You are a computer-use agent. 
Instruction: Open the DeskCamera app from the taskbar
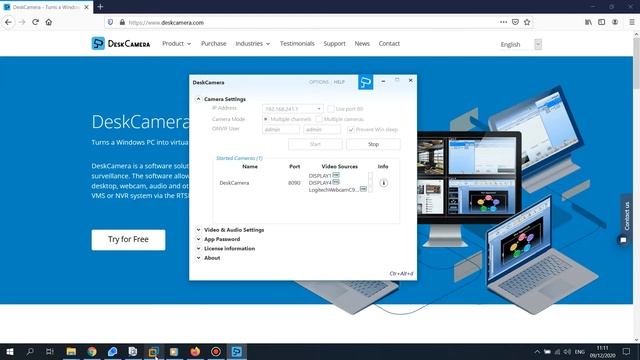tap(237, 351)
